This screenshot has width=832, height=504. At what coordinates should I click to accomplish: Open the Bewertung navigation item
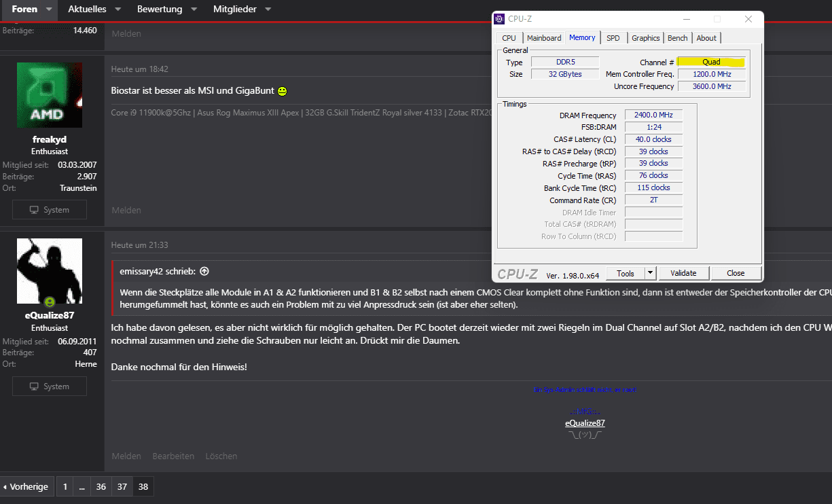pos(160,10)
